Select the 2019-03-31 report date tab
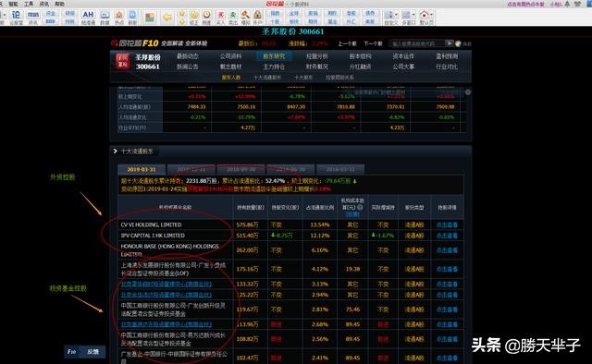The image size is (592, 364). pyautogui.click(x=142, y=169)
